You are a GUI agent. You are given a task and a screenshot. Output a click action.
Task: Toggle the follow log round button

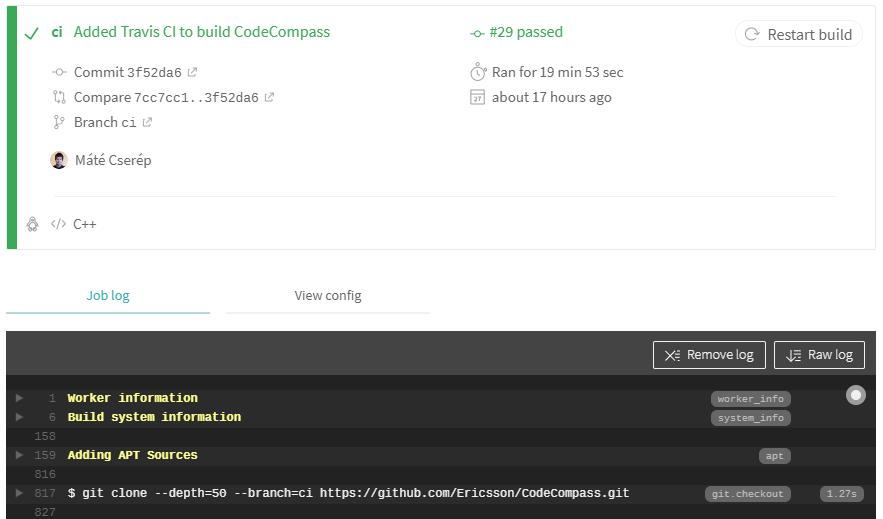[x=855, y=395]
